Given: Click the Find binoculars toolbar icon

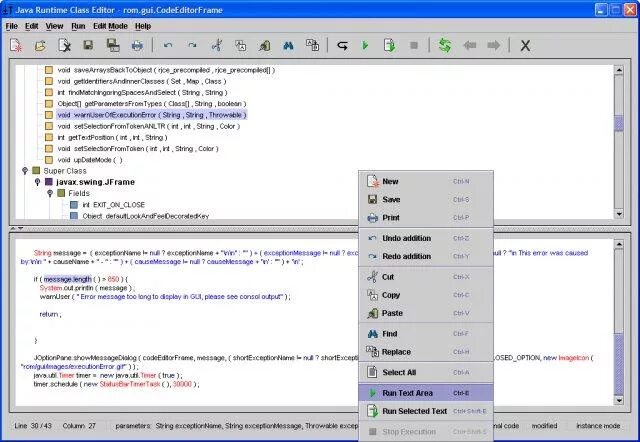Looking at the screenshot, I should click(x=289, y=46).
